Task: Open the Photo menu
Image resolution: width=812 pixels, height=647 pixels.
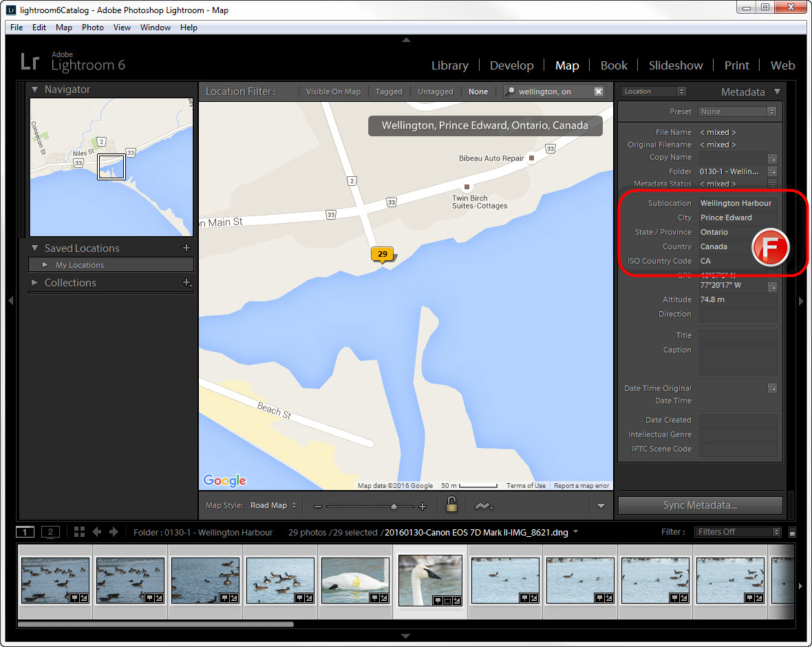Action: 93,28
